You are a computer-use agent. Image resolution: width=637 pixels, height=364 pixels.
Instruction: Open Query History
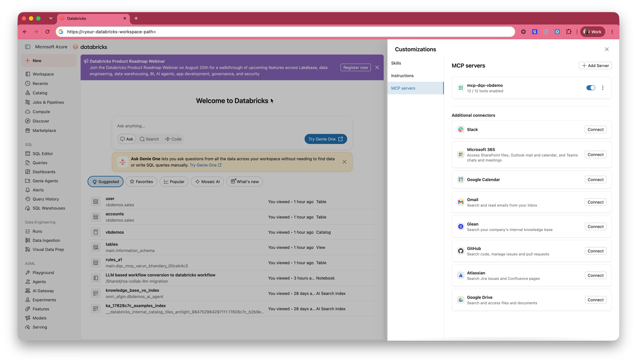pos(46,199)
